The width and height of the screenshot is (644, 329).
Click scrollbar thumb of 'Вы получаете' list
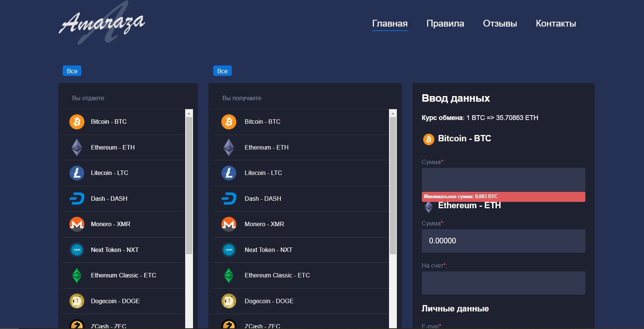click(393, 186)
